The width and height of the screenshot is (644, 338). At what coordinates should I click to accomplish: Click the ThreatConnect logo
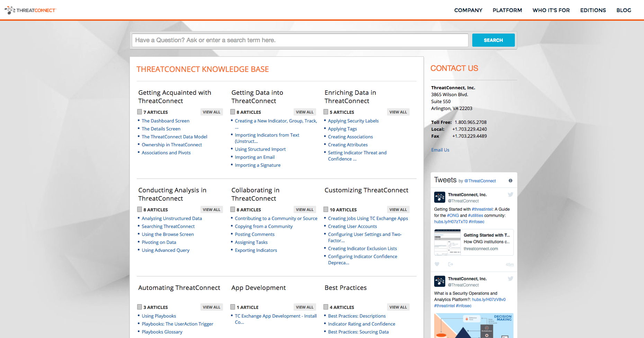click(30, 10)
